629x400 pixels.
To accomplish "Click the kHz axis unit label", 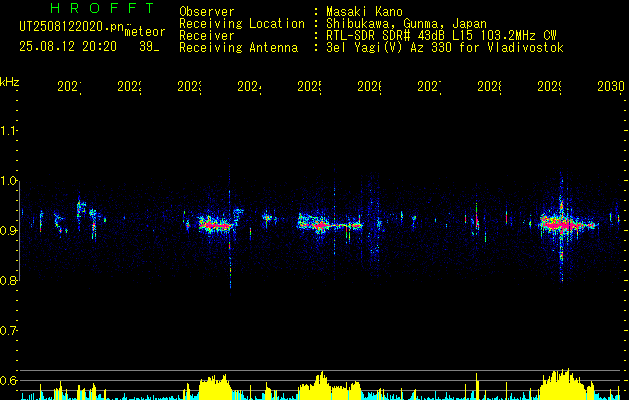I will (x=10, y=82).
